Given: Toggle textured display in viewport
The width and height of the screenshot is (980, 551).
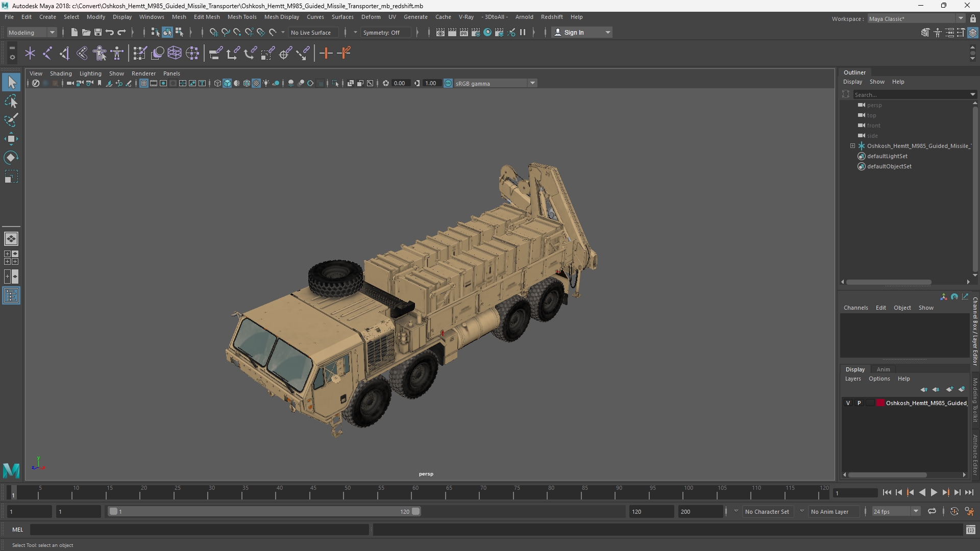Looking at the screenshot, I should pos(256,83).
